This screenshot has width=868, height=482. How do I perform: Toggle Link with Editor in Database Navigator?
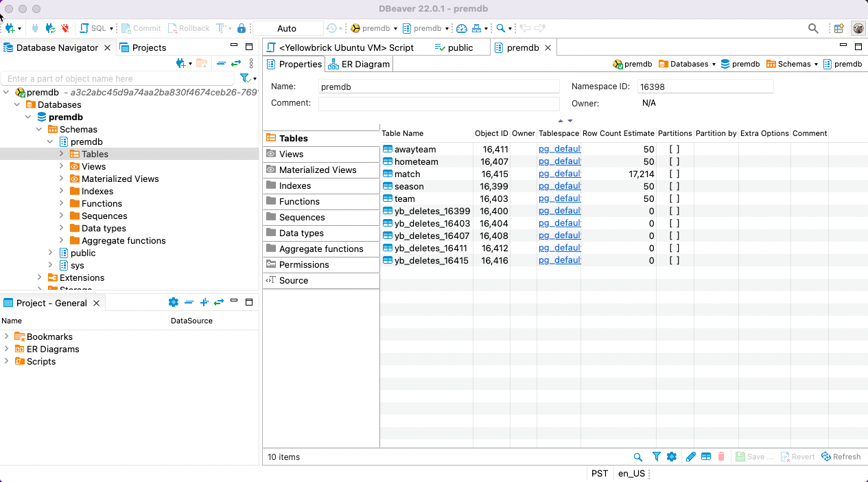click(236, 63)
